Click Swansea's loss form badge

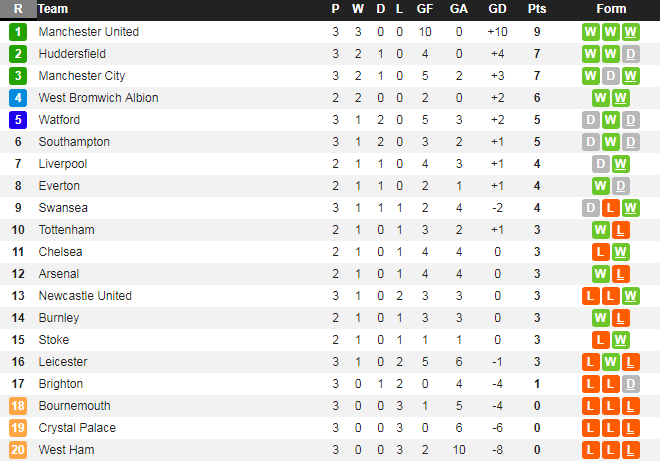click(x=611, y=208)
